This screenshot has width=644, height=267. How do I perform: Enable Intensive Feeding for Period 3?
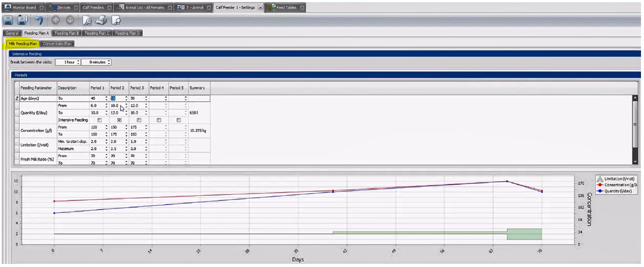coord(139,120)
